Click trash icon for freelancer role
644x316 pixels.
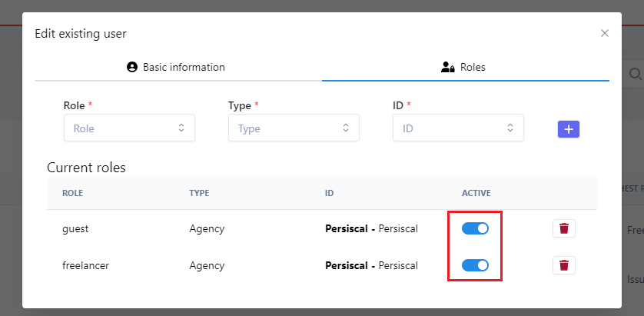point(563,265)
